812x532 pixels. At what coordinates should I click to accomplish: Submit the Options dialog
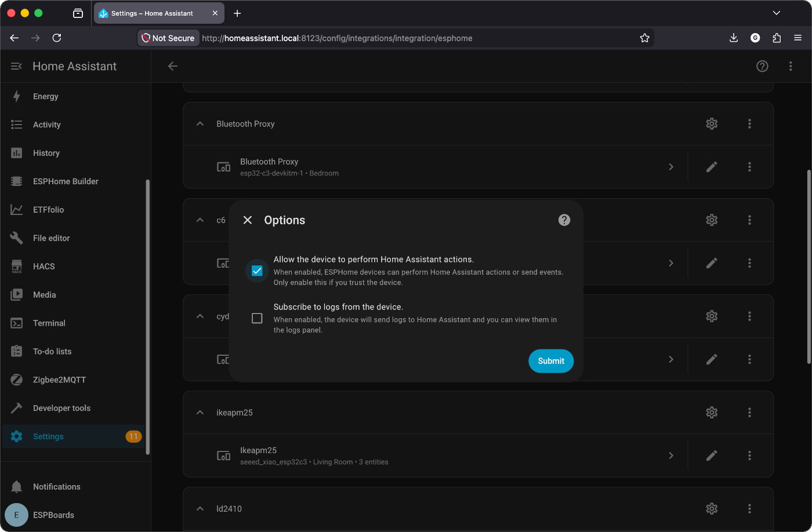pos(551,361)
